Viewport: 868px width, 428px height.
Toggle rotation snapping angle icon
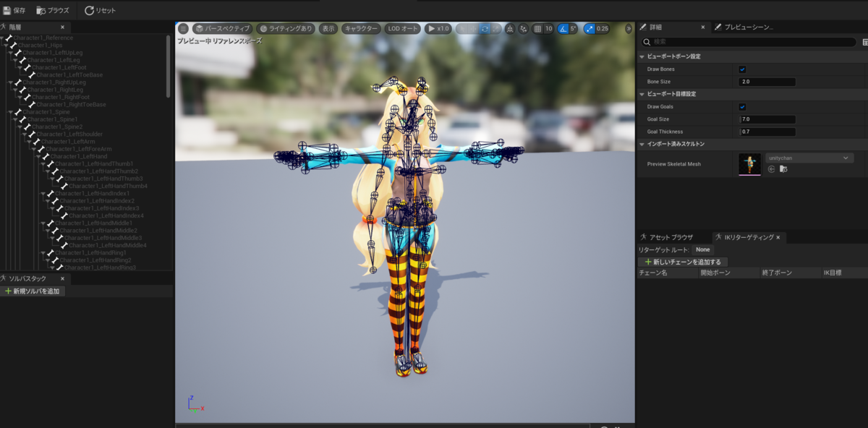563,29
